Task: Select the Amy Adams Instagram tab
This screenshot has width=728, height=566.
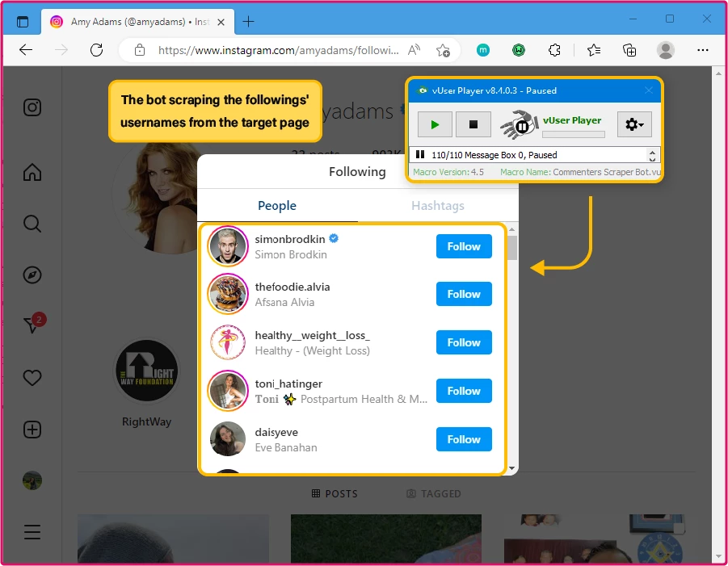Action: 138,22
